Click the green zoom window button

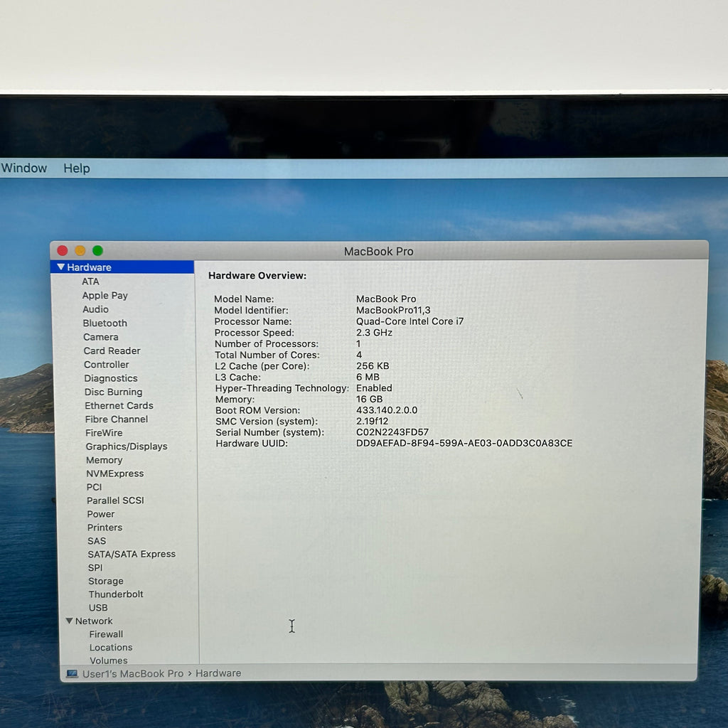tap(97, 251)
